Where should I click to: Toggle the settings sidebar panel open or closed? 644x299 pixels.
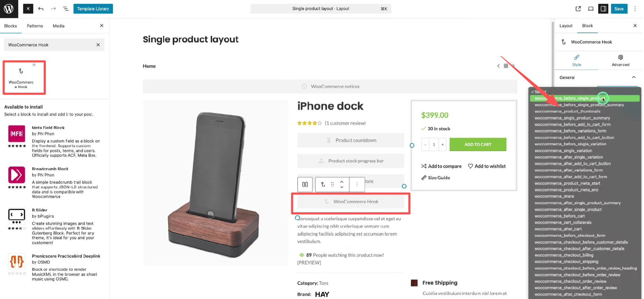click(603, 9)
